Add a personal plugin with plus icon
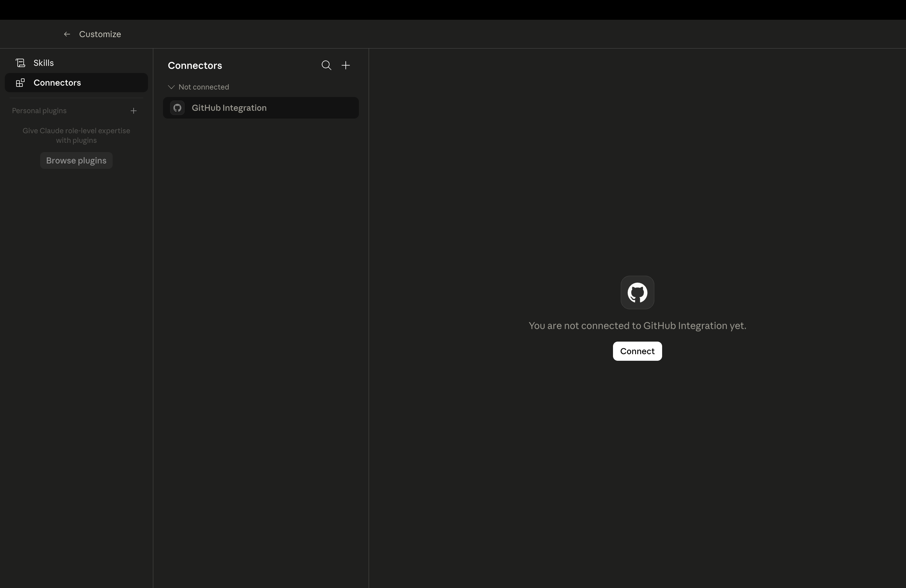The height and width of the screenshot is (588, 906). 134,111
